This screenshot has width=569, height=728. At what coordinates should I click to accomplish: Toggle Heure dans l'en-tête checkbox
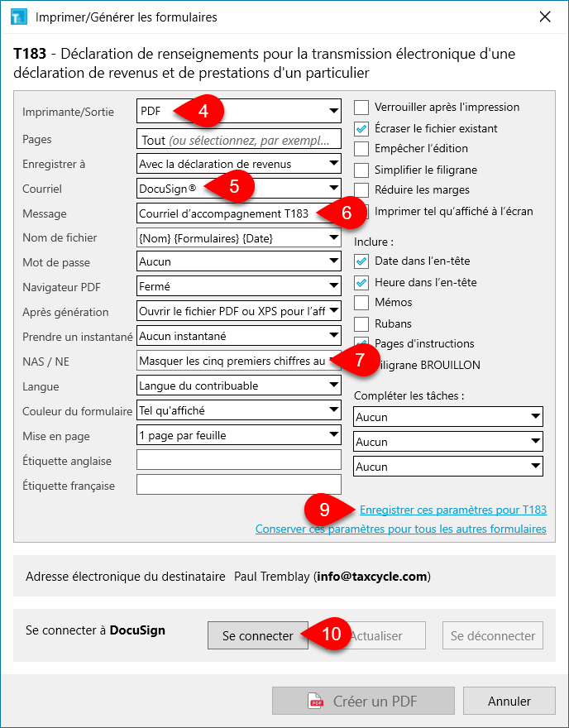361,282
